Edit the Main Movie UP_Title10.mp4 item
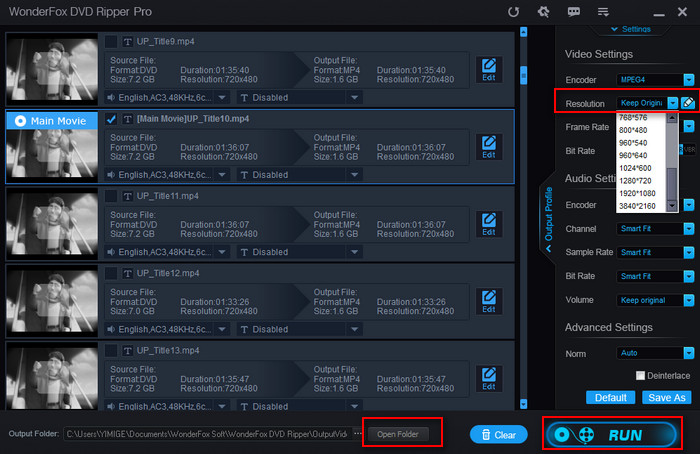 (489, 147)
